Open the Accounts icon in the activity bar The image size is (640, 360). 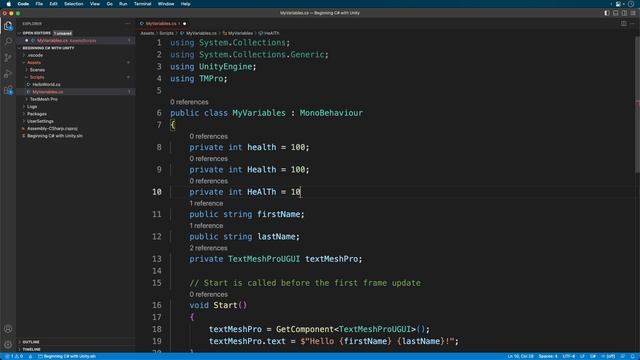click(x=8, y=329)
